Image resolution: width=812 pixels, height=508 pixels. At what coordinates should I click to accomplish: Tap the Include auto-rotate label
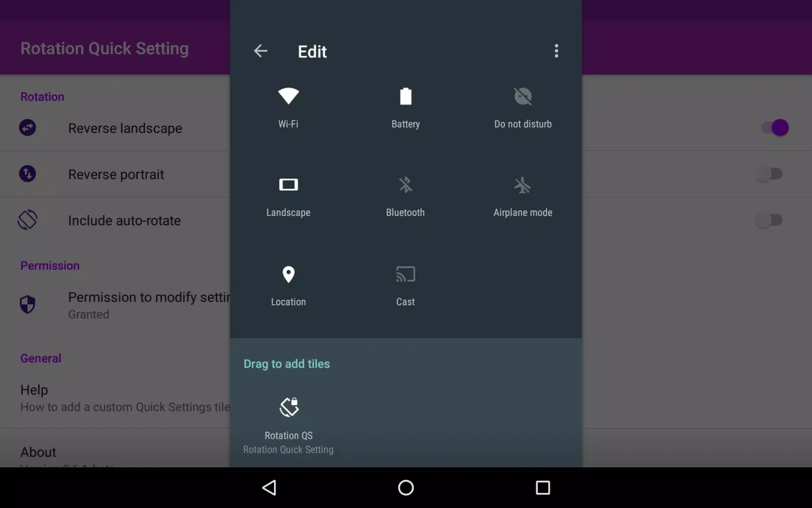(124, 220)
